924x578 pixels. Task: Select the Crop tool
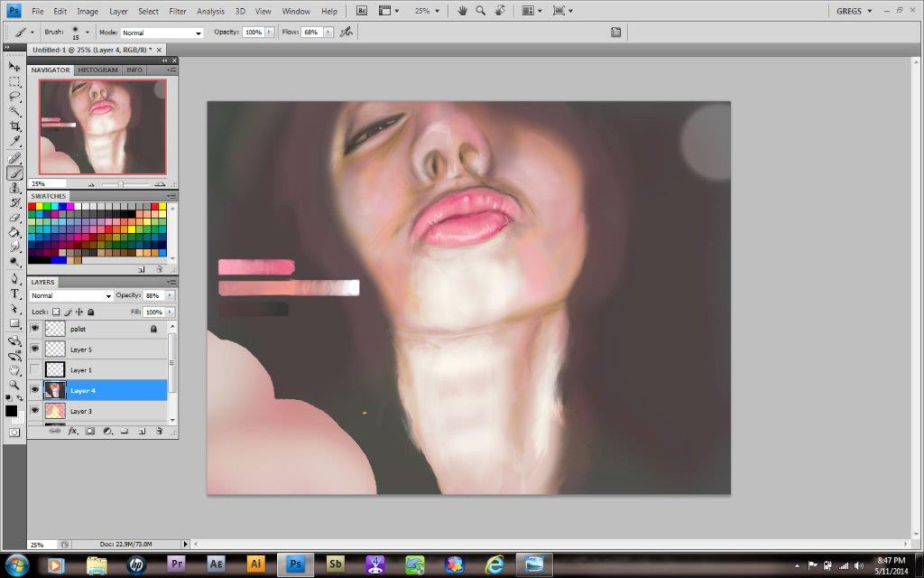tap(14, 126)
